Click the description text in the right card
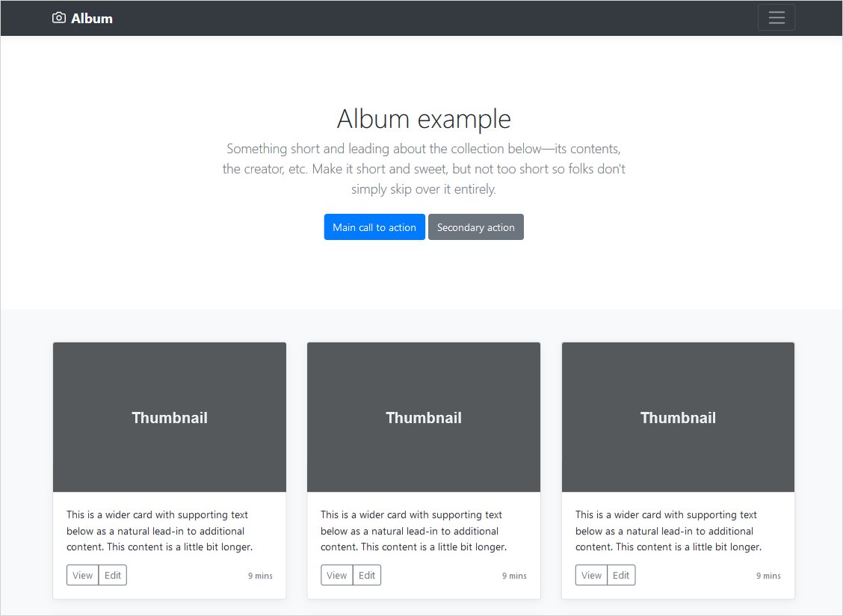 point(667,531)
